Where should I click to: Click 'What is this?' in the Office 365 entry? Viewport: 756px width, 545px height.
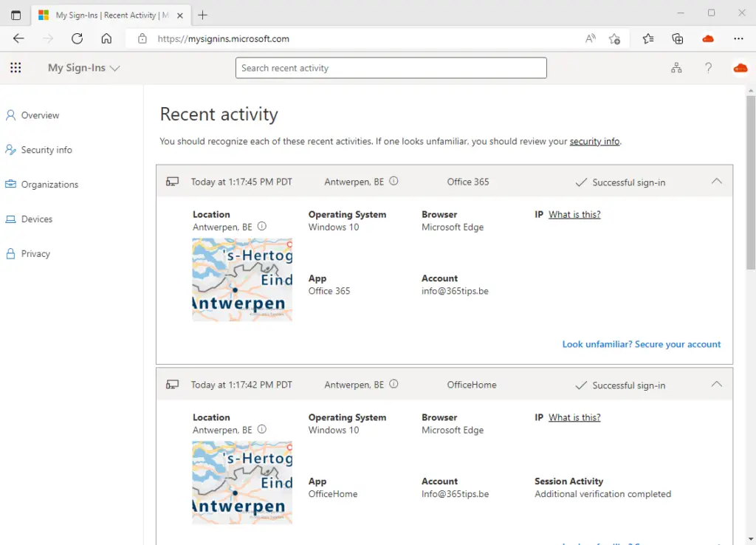574,215
